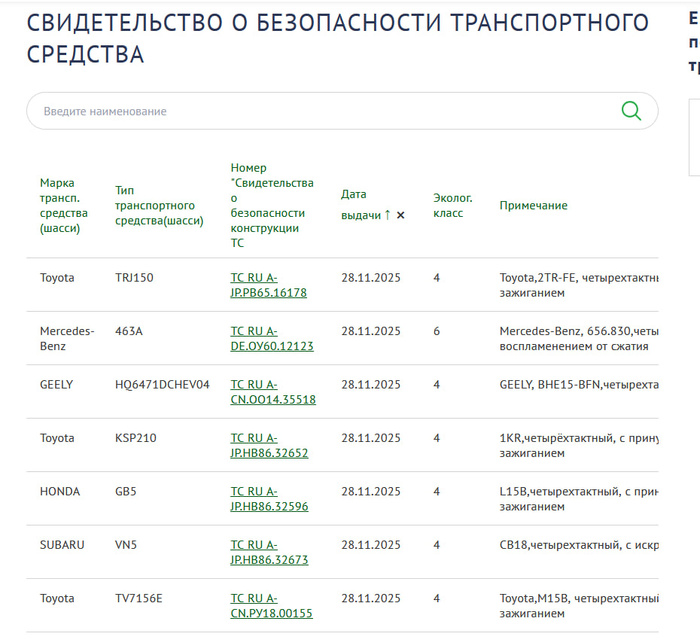Open certificate TC RU A-CN.PY18.00155
Viewport: 700px width, 643px height.
pyautogui.click(x=271, y=606)
